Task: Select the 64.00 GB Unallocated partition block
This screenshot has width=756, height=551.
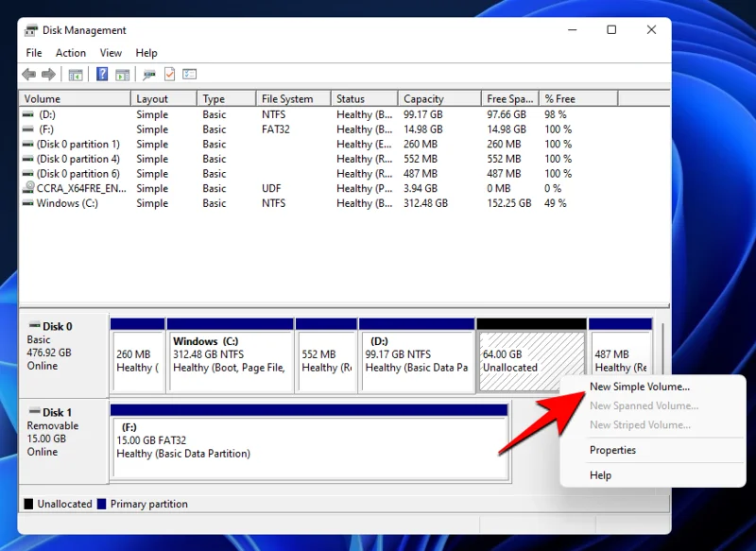Action: 532,361
